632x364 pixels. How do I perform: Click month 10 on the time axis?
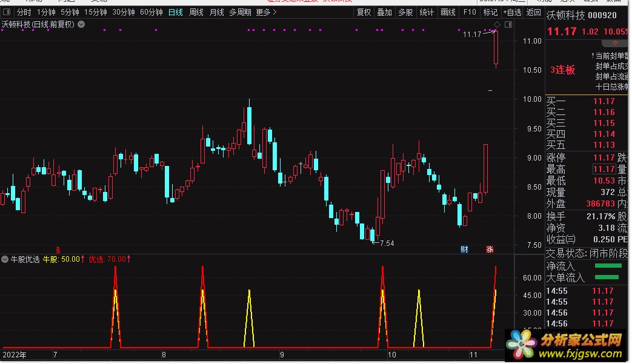392,355
